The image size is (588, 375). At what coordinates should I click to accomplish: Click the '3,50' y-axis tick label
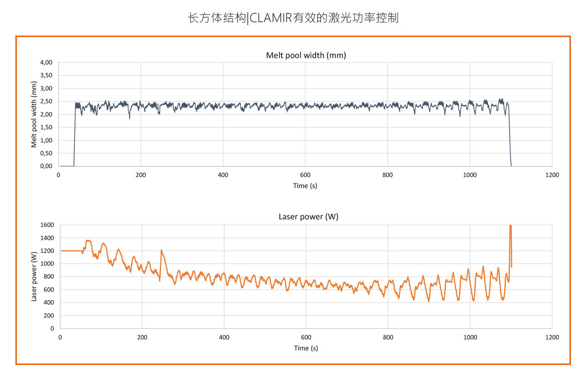pyautogui.click(x=46, y=75)
